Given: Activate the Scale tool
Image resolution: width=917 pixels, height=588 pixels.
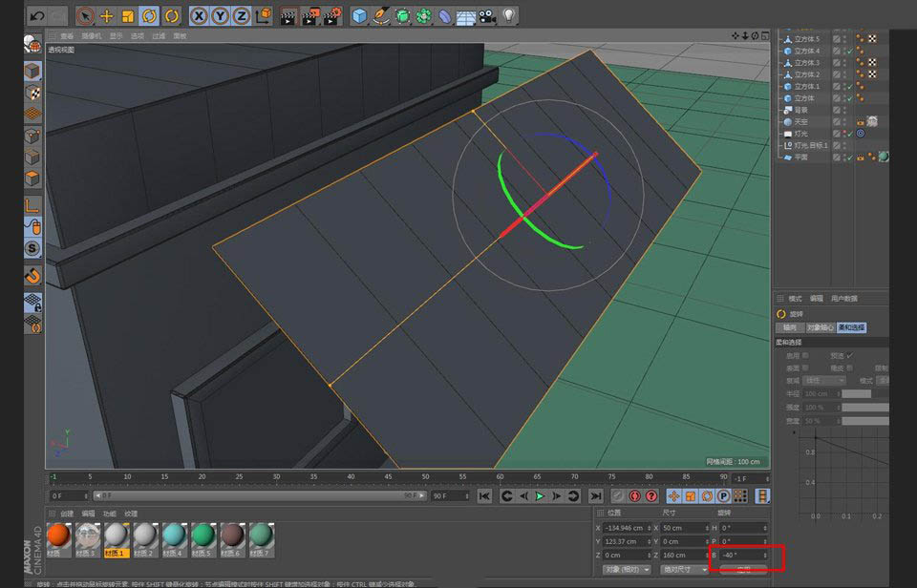Looking at the screenshot, I should pos(127,16).
